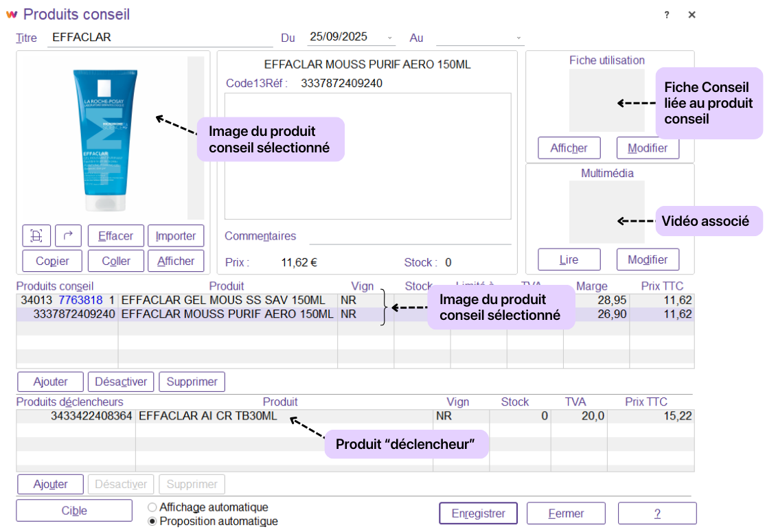The image size is (765, 532).
Task: Expand the Au date dropdown
Action: point(518,38)
